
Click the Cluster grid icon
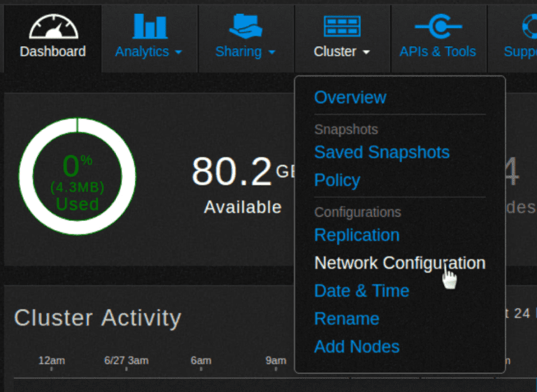tap(342, 26)
